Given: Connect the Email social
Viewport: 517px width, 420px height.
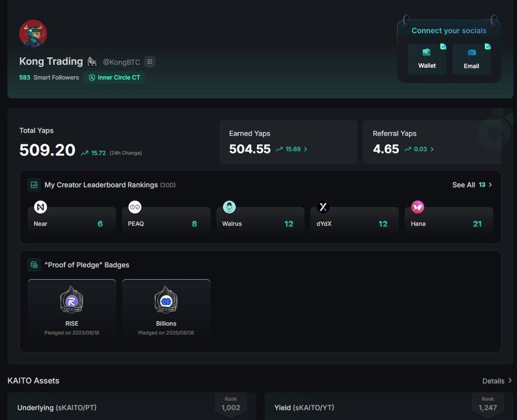Looking at the screenshot, I should point(471,59).
